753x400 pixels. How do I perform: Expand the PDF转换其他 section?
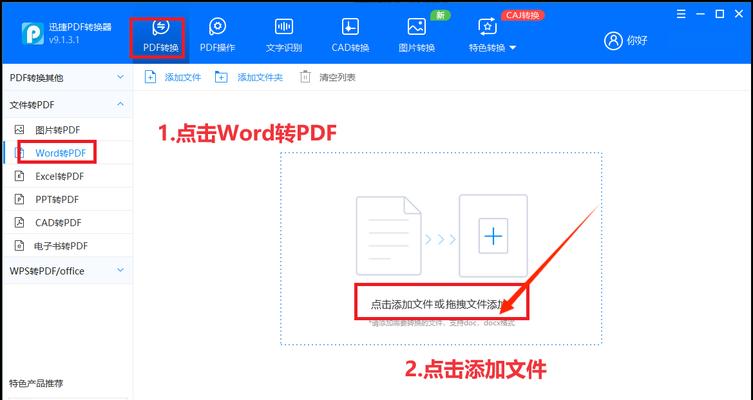click(x=67, y=77)
